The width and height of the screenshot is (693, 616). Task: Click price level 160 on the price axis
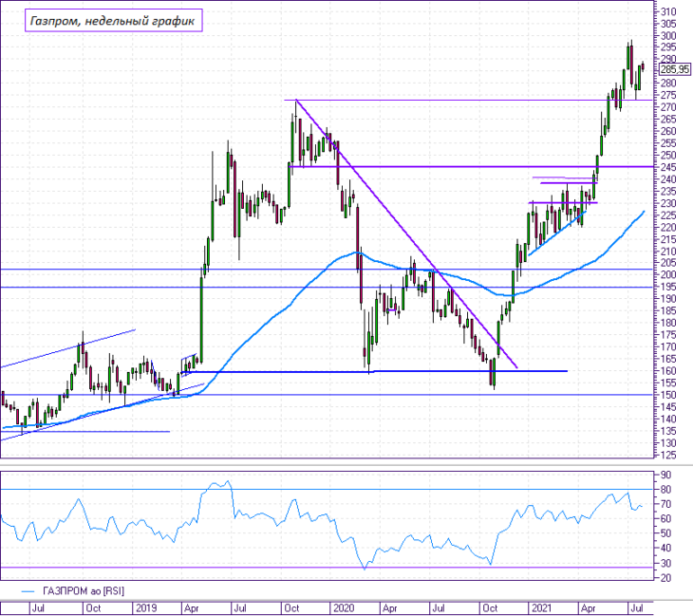(x=668, y=371)
